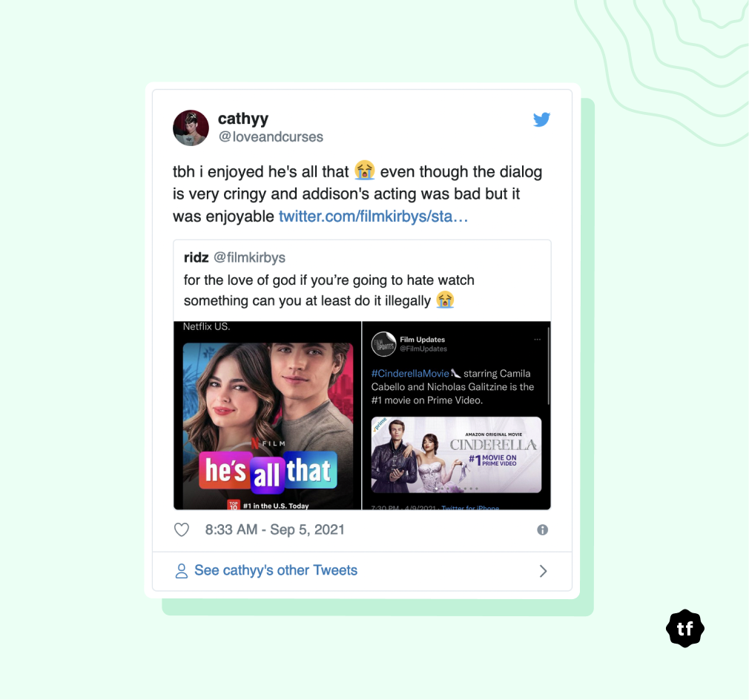Click the person icon beside See cathyy's other Tweets
749x700 pixels.
(x=182, y=570)
